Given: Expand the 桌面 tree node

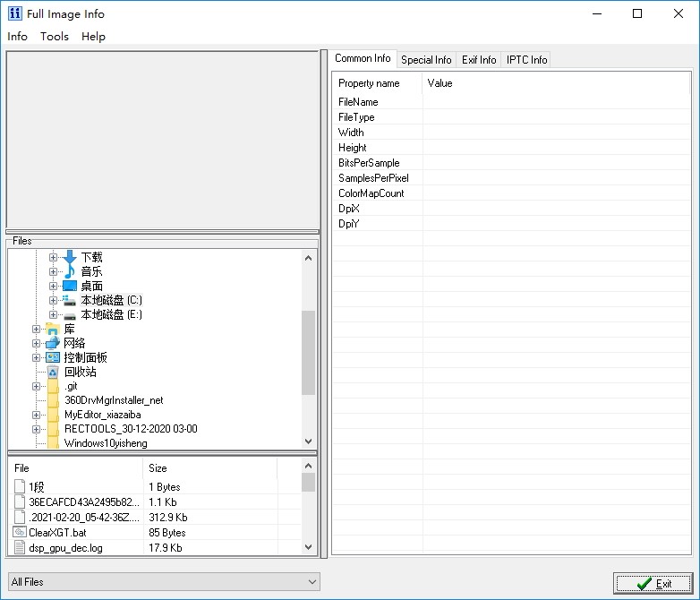Looking at the screenshot, I should [53, 286].
